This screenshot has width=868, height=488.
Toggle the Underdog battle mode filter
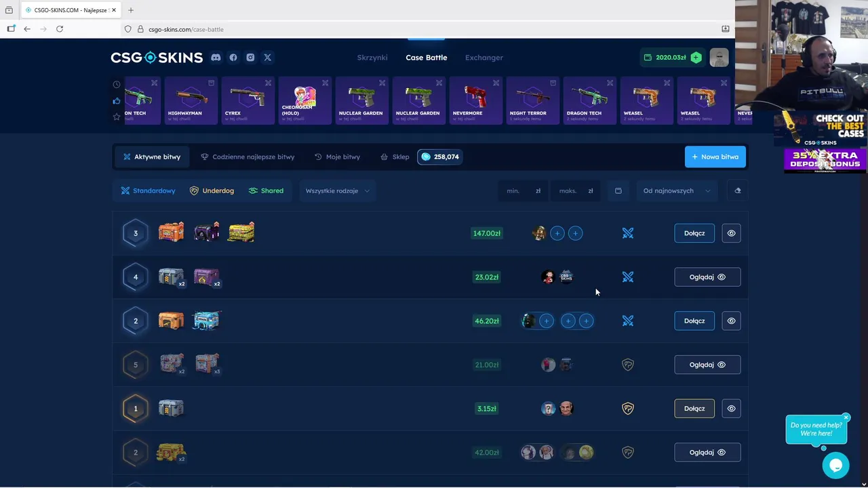coord(212,190)
